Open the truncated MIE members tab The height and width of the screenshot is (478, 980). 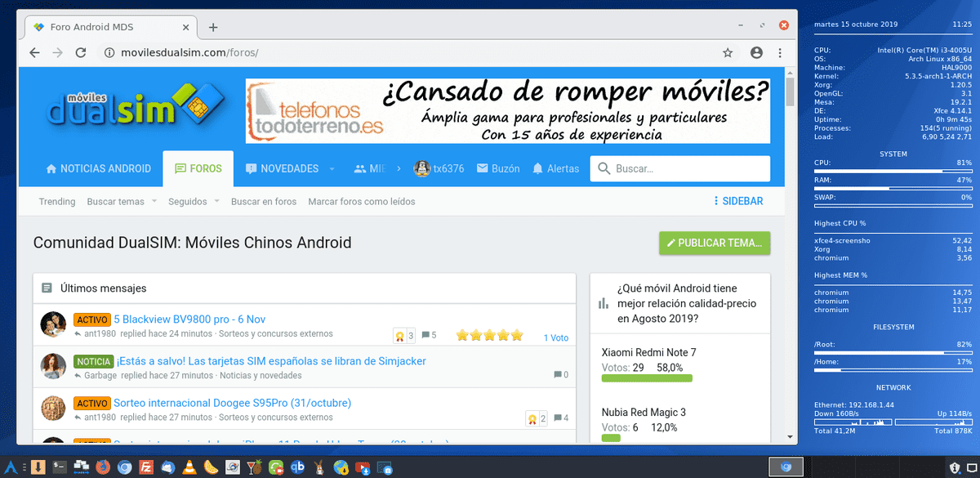point(369,168)
